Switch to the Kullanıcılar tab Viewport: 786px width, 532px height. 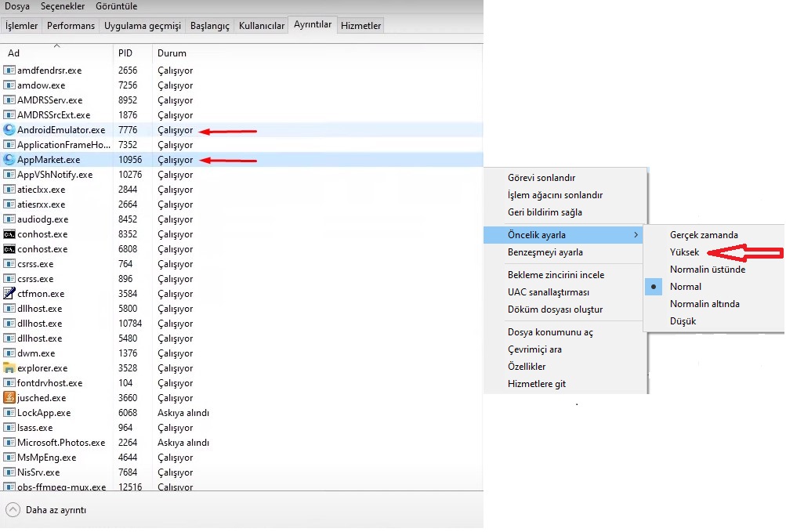(262, 26)
